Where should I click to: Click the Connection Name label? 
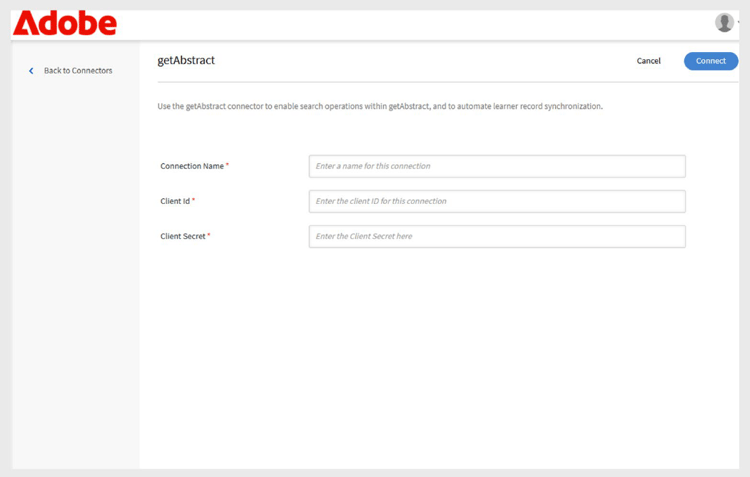pos(192,166)
